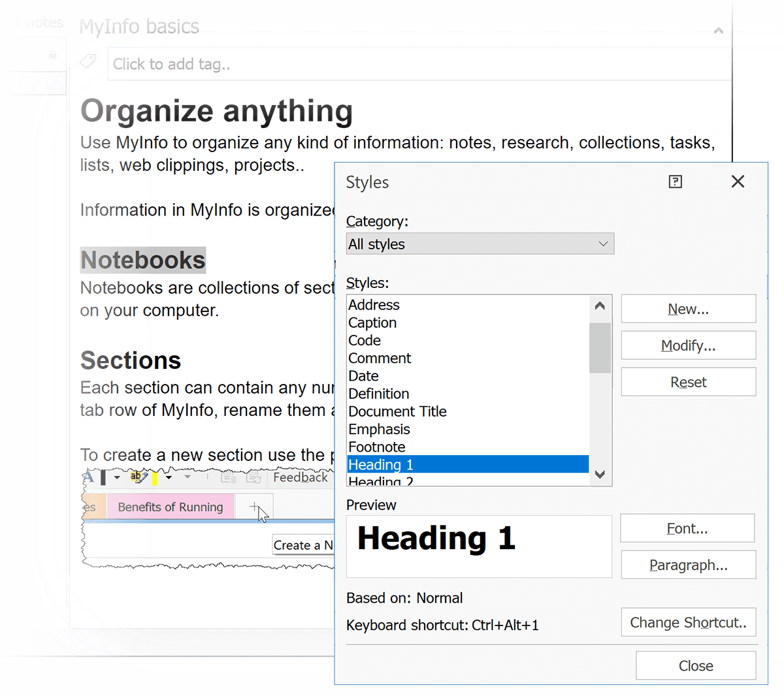Click the Change Shortcut.. button
Image resolution: width=784 pixels, height=696 pixels.
(x=688, y=622)
